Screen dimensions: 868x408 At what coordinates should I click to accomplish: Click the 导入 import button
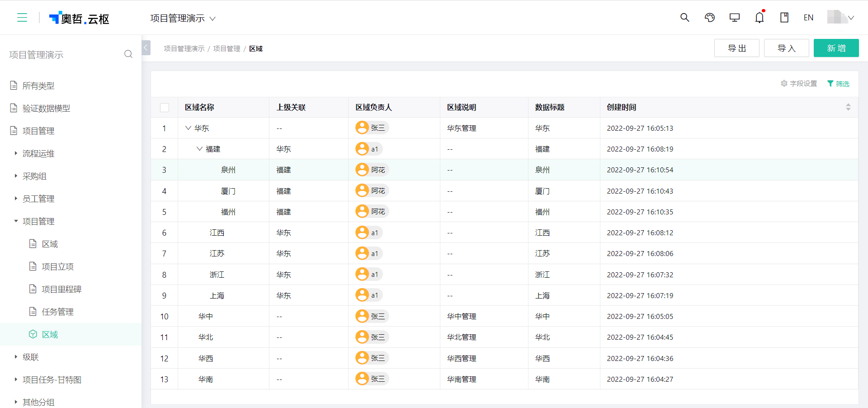point(787,48)
